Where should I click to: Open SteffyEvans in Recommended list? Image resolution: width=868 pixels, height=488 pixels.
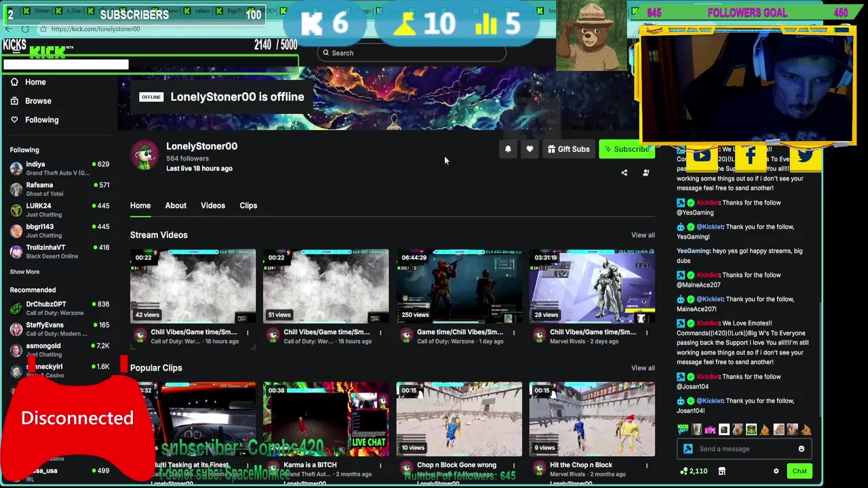60,329
